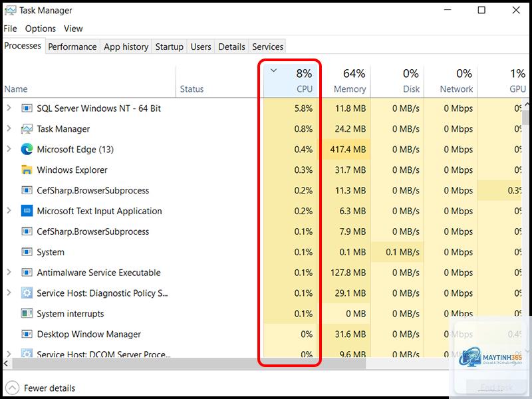The image size is (532, 399).
Task: Expand the SQL Server Windows NT process
Action: point(9,108)
